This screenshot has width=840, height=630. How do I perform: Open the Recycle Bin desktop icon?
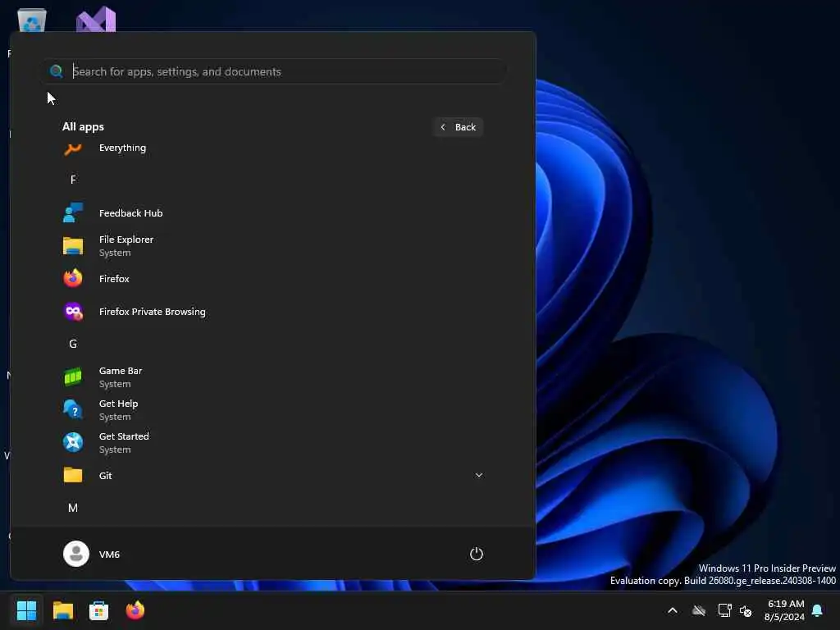[32, 21]
